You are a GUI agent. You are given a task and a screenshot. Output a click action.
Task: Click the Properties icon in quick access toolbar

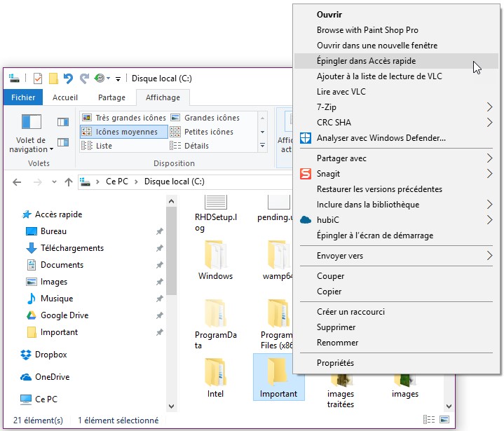click(38, 78)
